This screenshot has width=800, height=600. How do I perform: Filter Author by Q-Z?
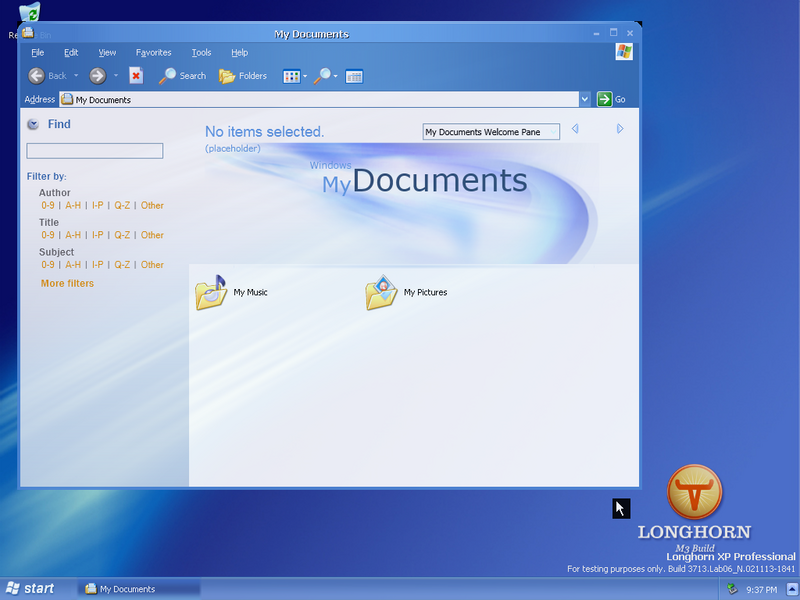122,206
